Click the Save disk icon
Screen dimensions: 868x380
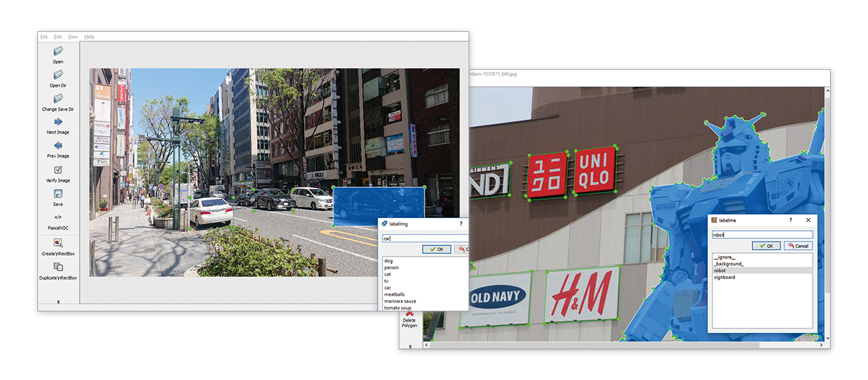click(x=58, y=194)
